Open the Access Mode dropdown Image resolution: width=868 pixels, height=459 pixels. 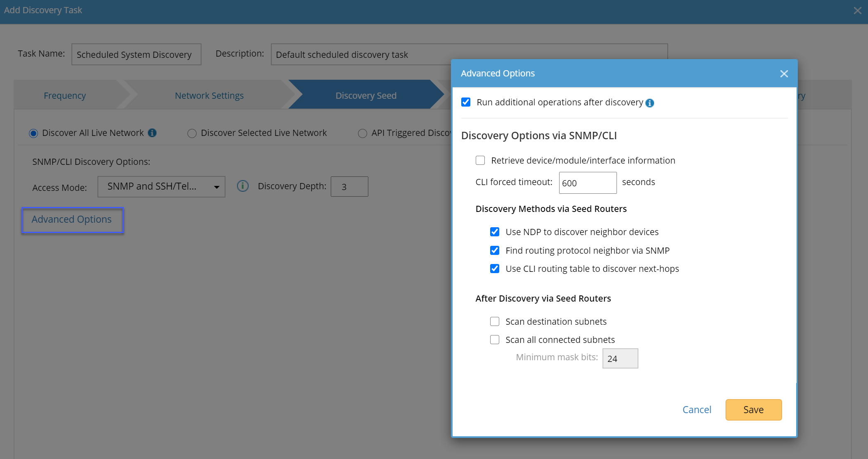tap(161, 187)
